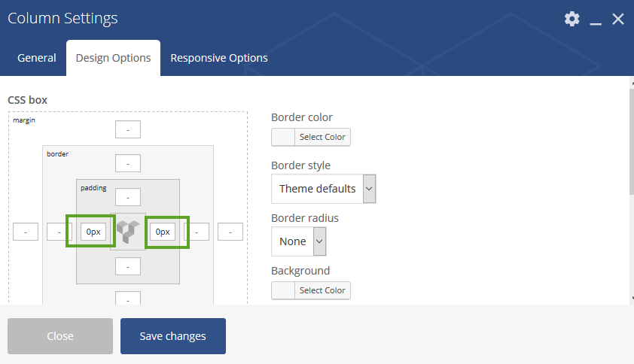The height and width of the screenshot is (364, 634).
Task: Minimize the Column Settings panel
Action: click(596, 20)
